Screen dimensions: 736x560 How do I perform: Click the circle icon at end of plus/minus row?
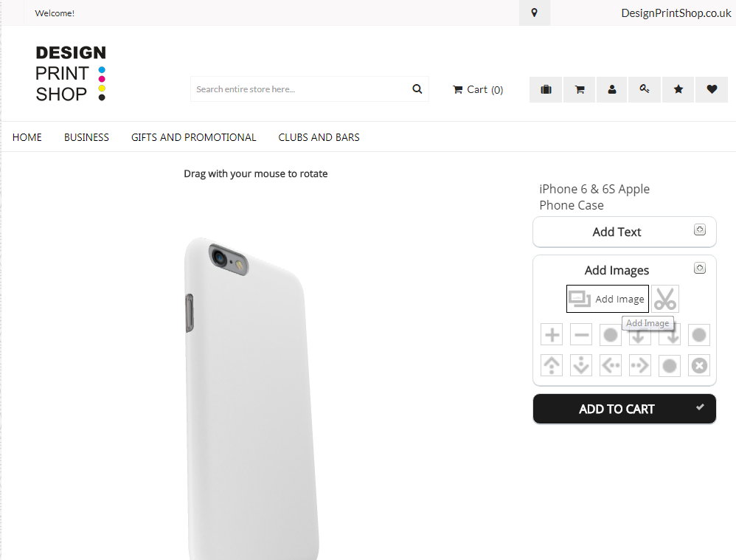point(699,335)
